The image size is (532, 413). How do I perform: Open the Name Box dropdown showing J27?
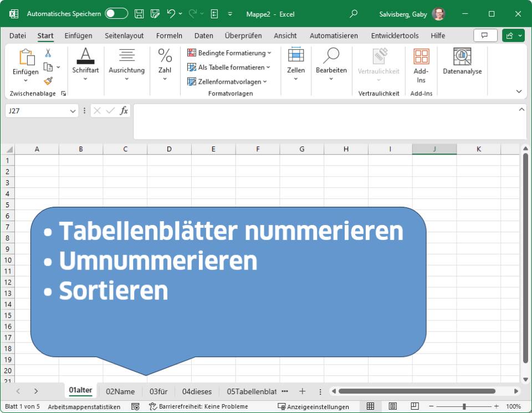pyautogui.click(x=72, y=110)
